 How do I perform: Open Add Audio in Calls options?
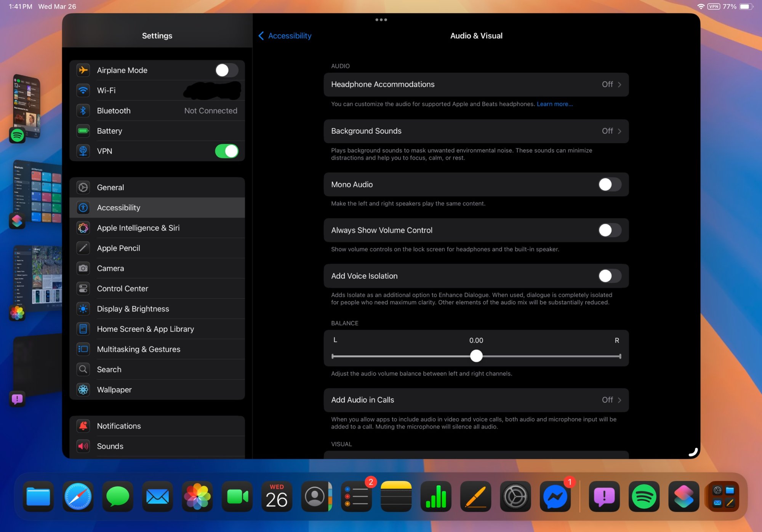coord(476,400)
